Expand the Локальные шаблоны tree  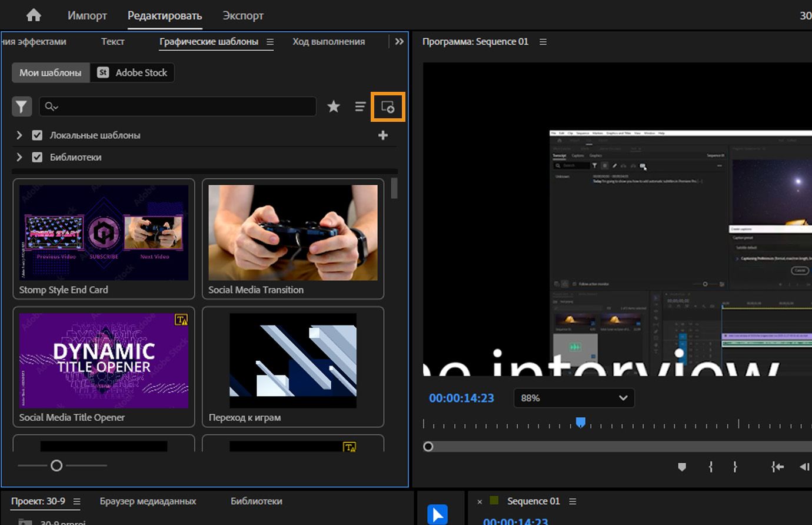point(19,135)
